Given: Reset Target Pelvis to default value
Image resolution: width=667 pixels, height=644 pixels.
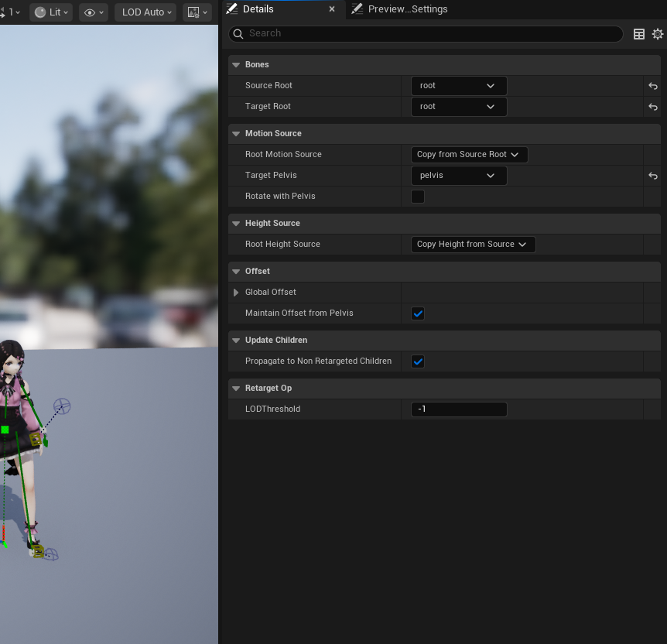Looking at the screenshot, I should point(653,176).
